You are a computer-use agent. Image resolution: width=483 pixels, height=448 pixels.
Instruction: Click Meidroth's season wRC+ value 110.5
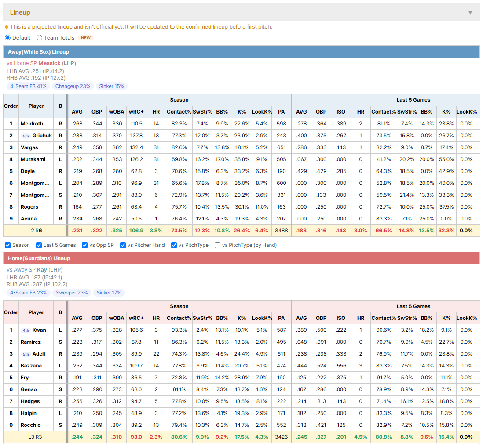pos(136,124)
